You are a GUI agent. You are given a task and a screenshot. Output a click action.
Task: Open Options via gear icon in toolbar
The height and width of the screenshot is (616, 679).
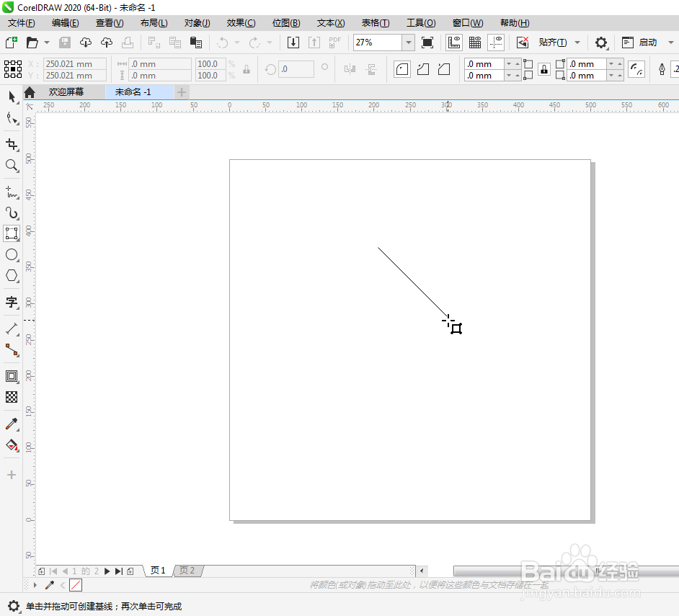pyautogui.click(x=600, y=43)
